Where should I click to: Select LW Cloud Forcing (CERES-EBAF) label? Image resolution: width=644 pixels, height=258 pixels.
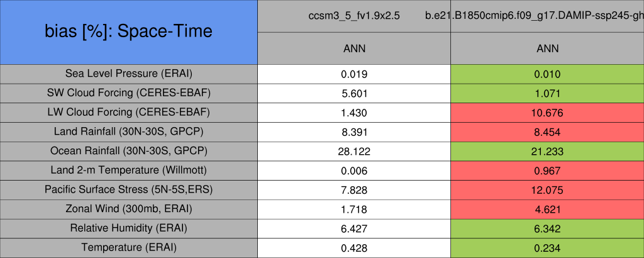point(128,113)
